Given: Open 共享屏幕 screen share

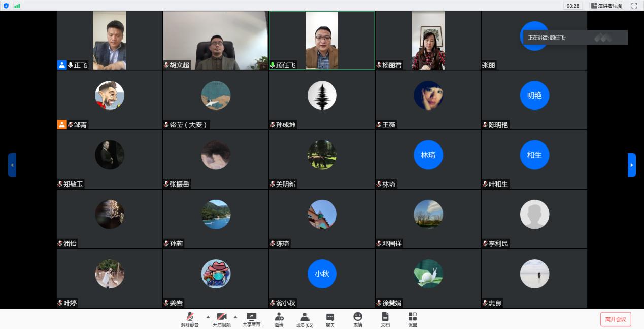Looking at the screenshot, I should pos(251,318).
